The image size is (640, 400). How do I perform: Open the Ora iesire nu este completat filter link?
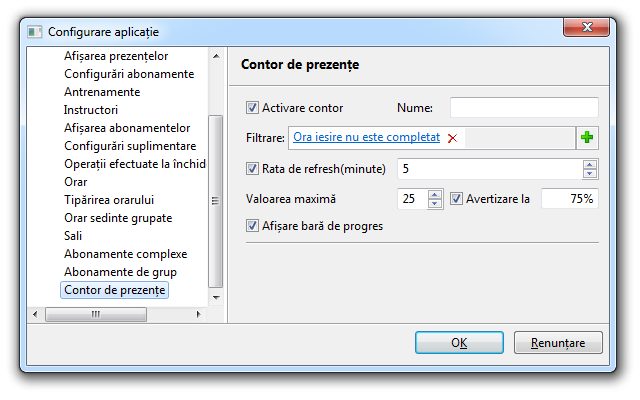tap(367, 137)
